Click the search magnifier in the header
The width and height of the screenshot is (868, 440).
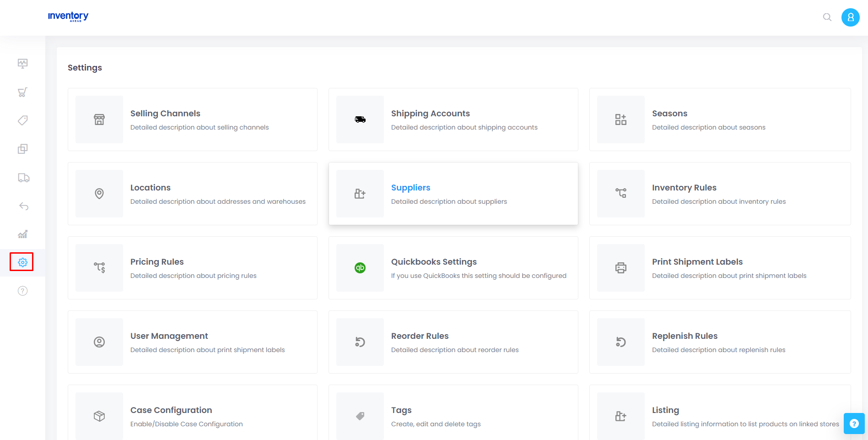[x=827, y=17]
